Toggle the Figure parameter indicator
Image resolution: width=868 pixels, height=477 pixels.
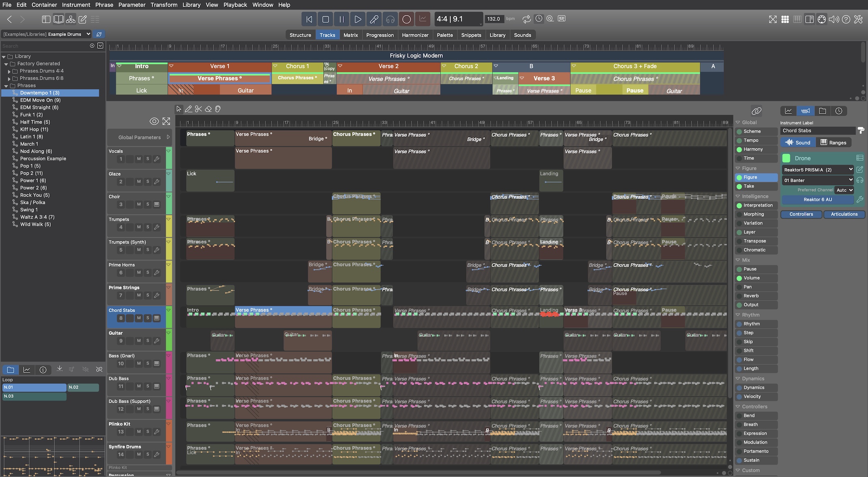tap(739, 177)
